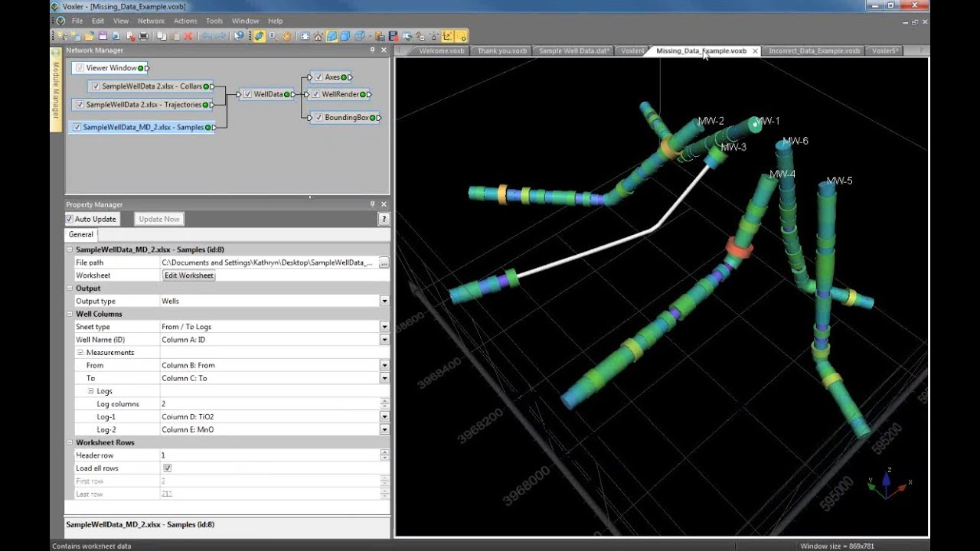Screen dimensions: 980x551
Task: Uncheck the WellData module checkbox
Action: click(247, 94)
